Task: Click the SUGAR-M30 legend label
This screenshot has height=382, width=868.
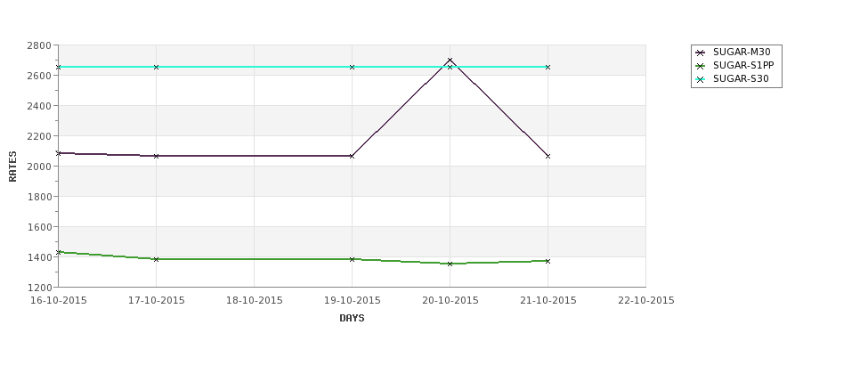Action: [x=742, y=52]
